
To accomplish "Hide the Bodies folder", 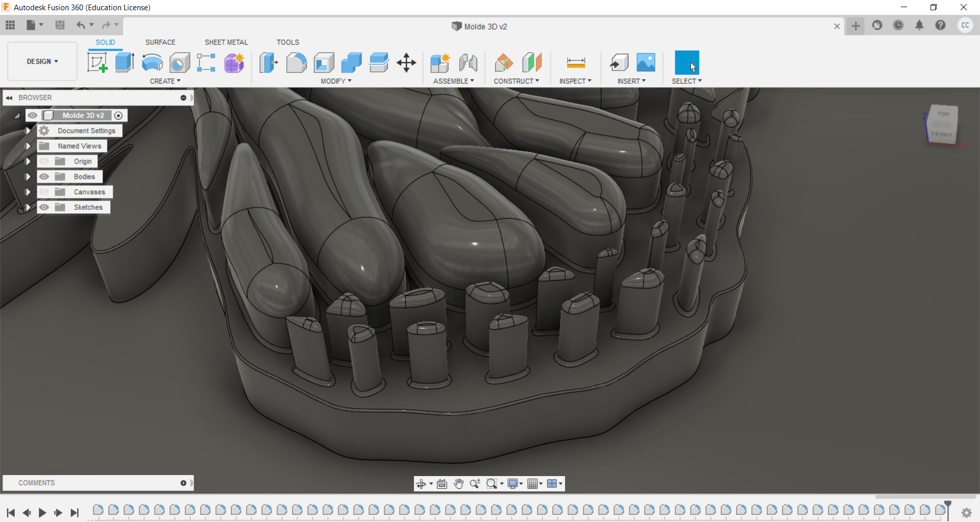I will (x=44, y=176).
